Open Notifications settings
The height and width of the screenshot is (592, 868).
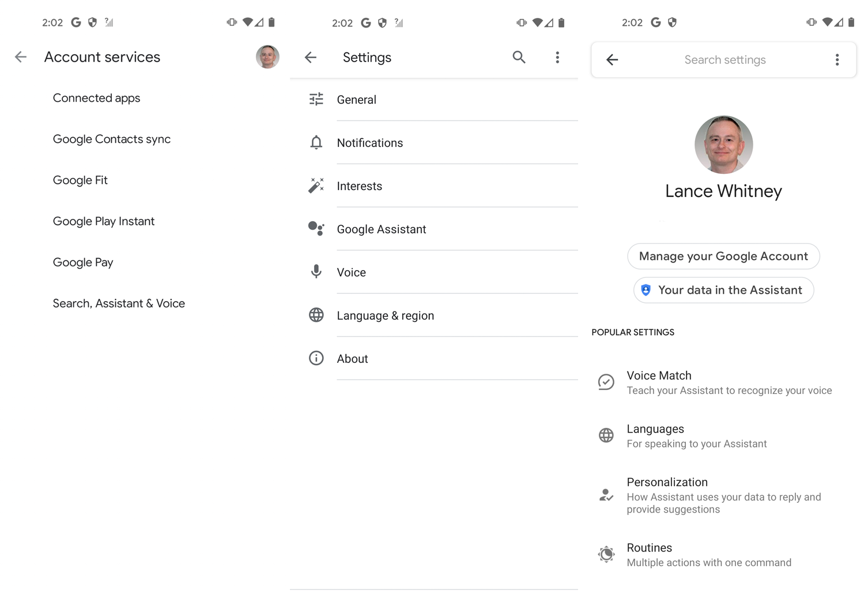pyautogui.click(x=434, y=143)
